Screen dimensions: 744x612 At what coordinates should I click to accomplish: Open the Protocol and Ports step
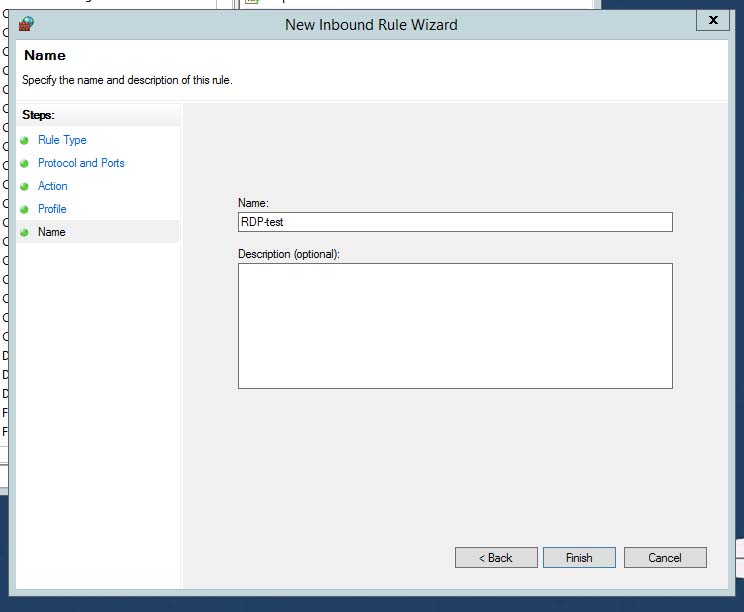click(81, 163)
